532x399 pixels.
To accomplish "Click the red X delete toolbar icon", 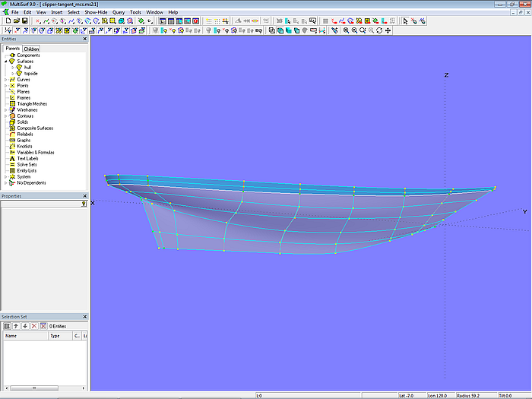I will click(38, 21).
